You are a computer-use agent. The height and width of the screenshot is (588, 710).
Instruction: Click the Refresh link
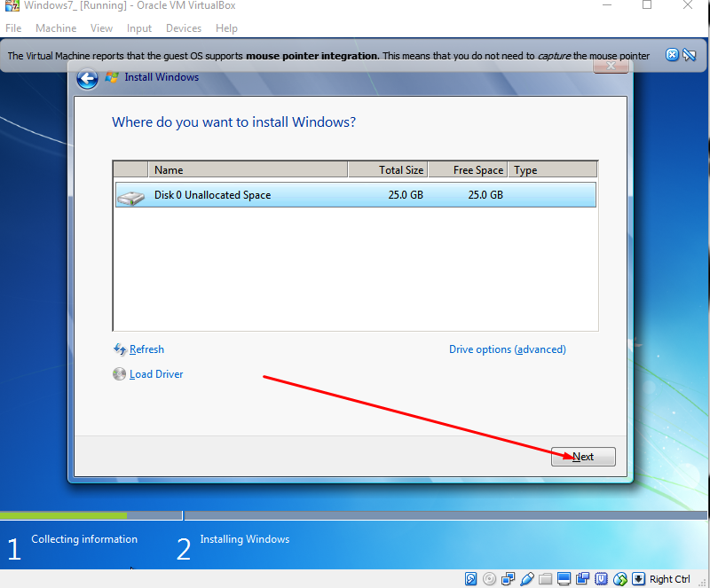[x=146, y=349]
